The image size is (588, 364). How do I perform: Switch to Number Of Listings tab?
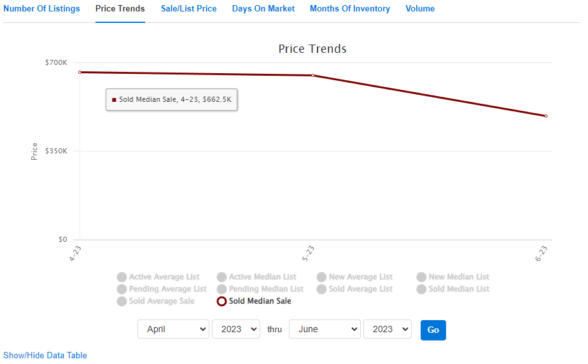click(41, 9)
